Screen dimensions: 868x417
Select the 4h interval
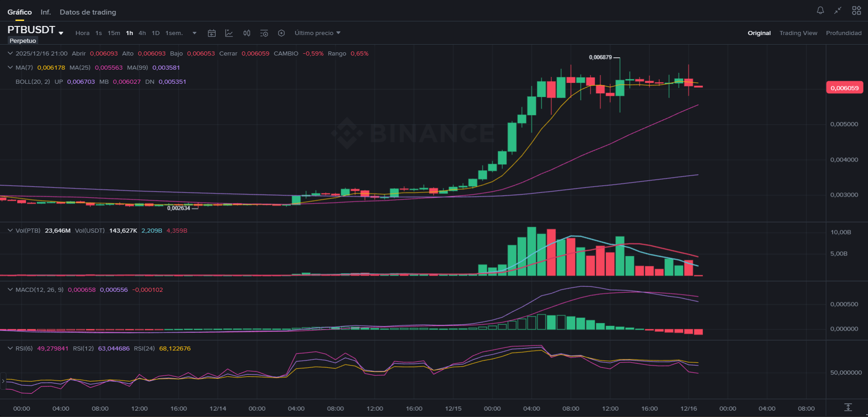(142, 33)
